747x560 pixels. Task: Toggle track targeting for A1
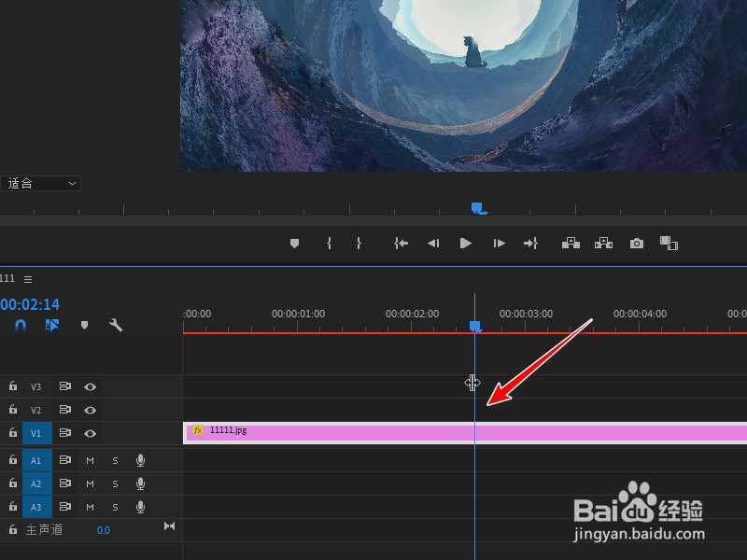pos(36,460)
